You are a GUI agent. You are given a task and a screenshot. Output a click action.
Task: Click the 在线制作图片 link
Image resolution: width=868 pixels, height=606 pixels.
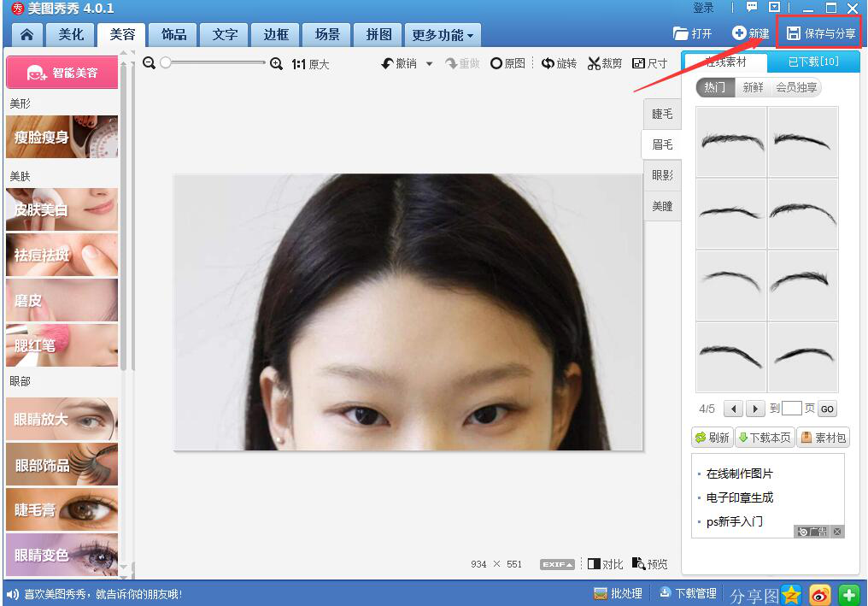pyautogui.click(x=739, y=474)
